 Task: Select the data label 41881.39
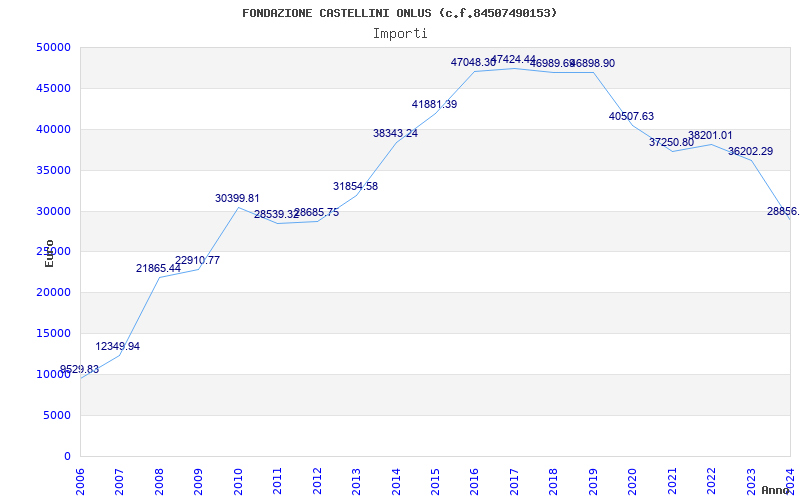point(435,105)
